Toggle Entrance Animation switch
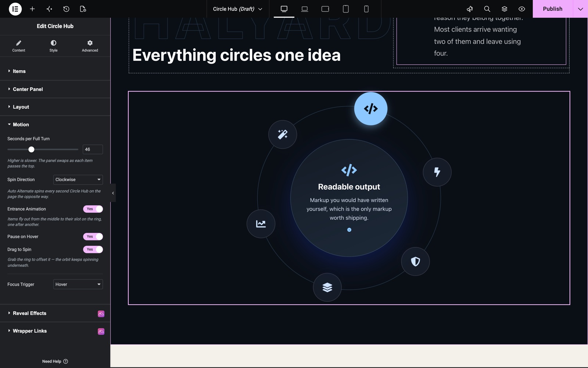Screen dimensions: 588x368 tap(93, 209)
